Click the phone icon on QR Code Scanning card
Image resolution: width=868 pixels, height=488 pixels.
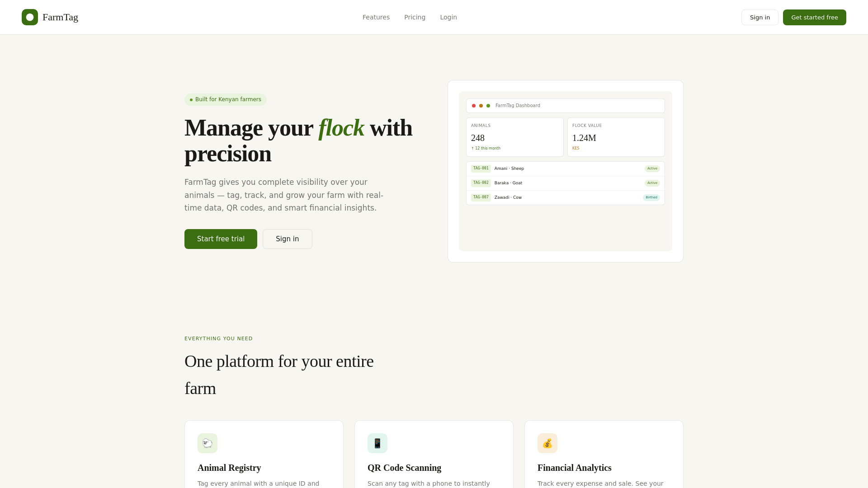[x=377, y=443]
